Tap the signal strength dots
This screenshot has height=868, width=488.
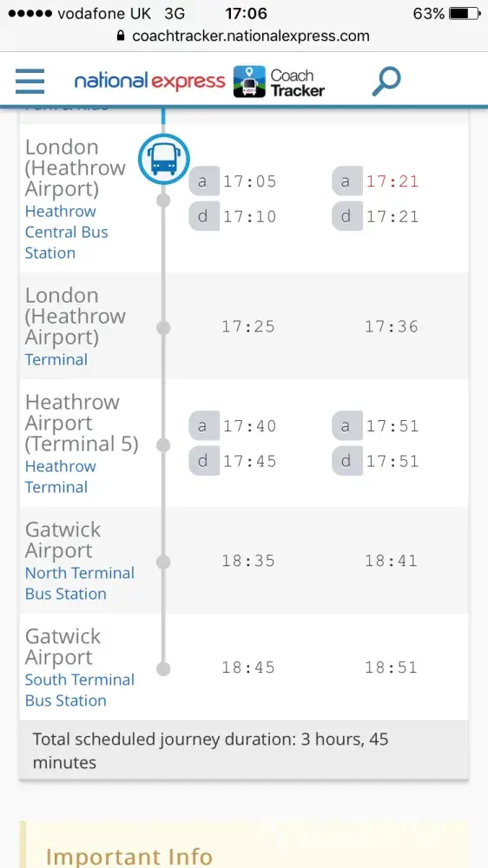coord(30,13)
